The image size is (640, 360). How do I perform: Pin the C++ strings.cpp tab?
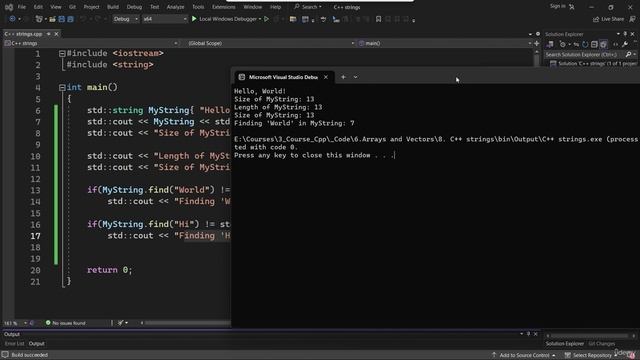coord(49,34)
